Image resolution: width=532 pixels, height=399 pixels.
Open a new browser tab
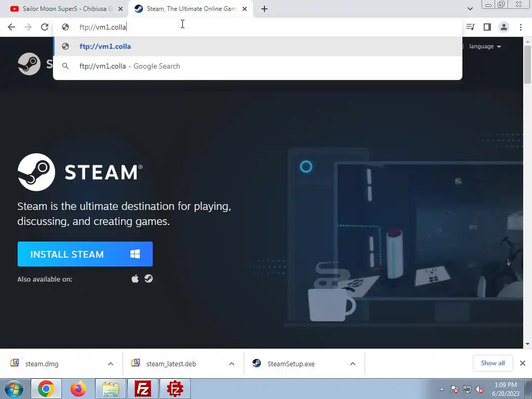click(x=264, y=9)
